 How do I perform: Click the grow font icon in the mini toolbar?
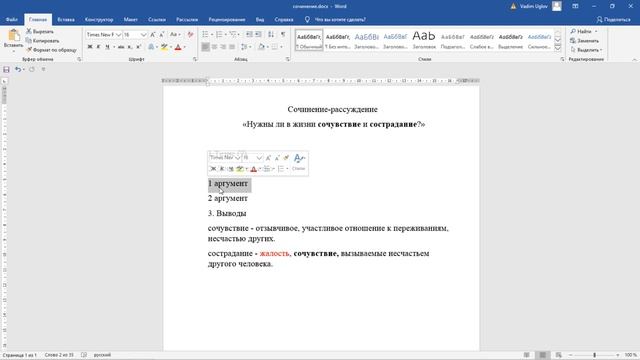[268, 158]
